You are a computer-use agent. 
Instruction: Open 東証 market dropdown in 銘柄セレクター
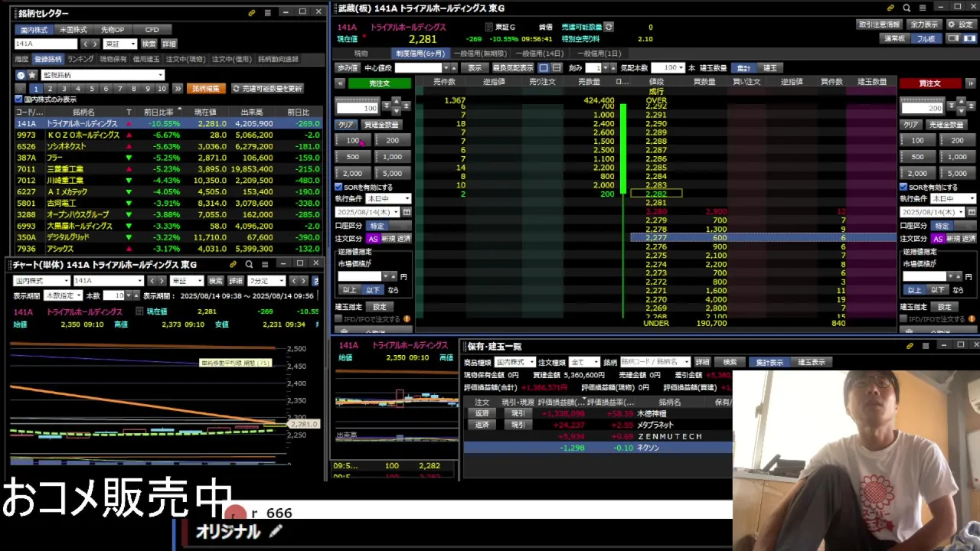(x=120, y=44)
